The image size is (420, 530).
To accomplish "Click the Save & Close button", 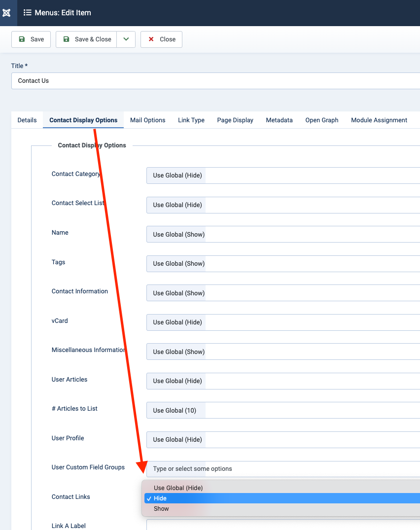I will (x=86, y=39).
